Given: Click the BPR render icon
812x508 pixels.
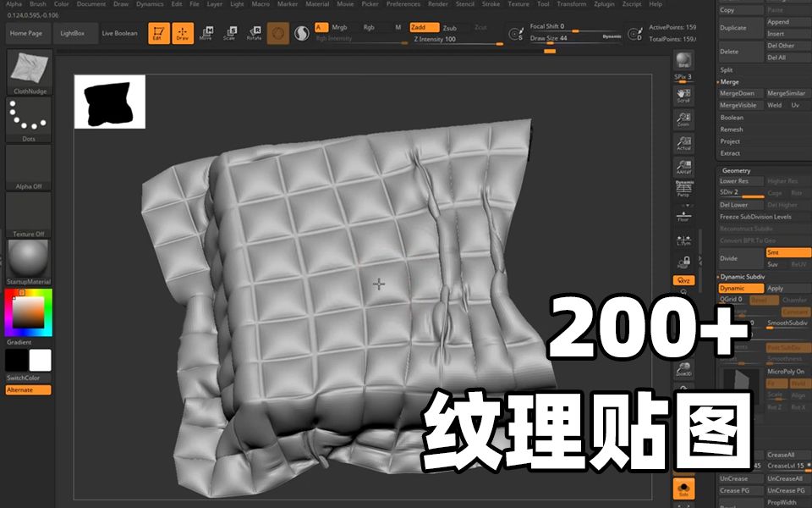Looking at the screenshot, I should 683,61.
